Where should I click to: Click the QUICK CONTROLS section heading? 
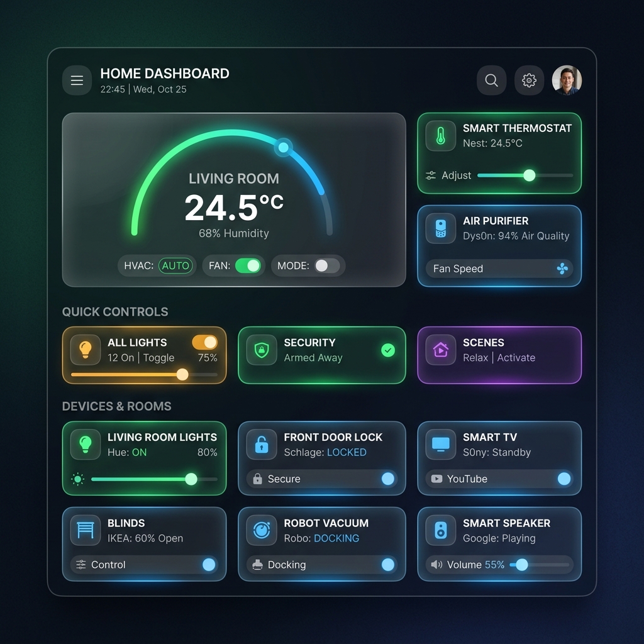115,312
